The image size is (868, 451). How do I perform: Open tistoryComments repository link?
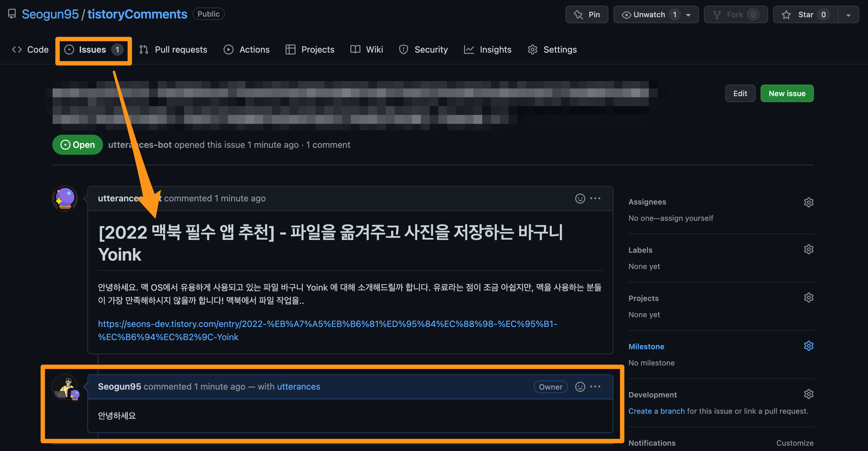[137, 14]
